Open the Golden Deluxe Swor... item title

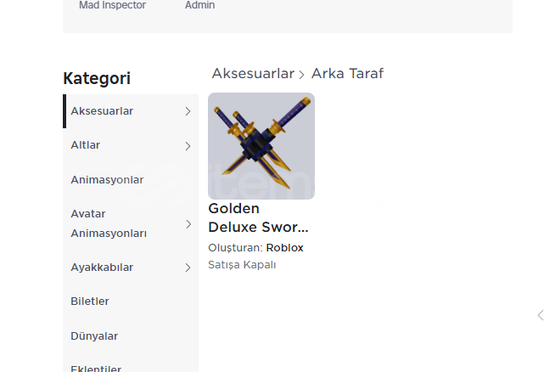click(x=258, y=218)
